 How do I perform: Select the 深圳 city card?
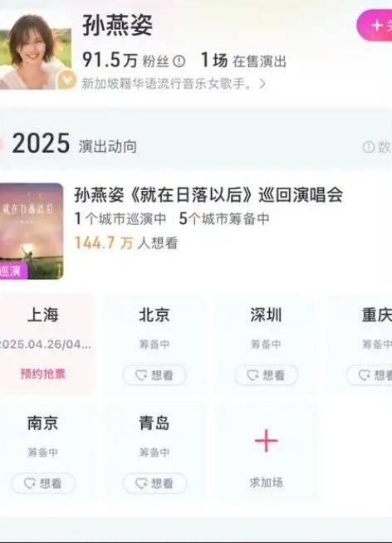coord(266,345)
